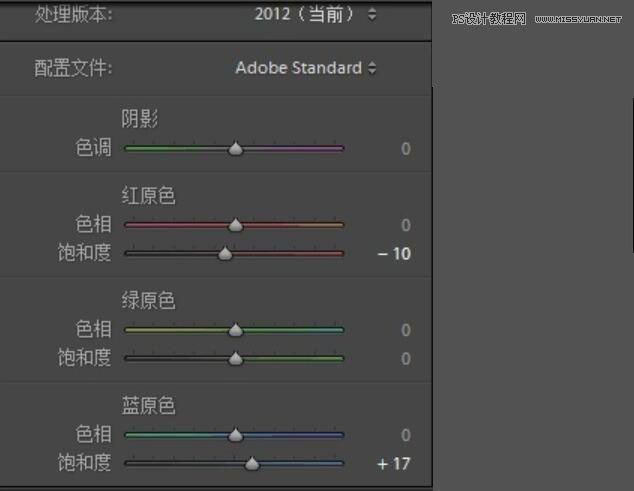
Task: Select the 红原色 色相 value field
Action: tap(405, 225)
